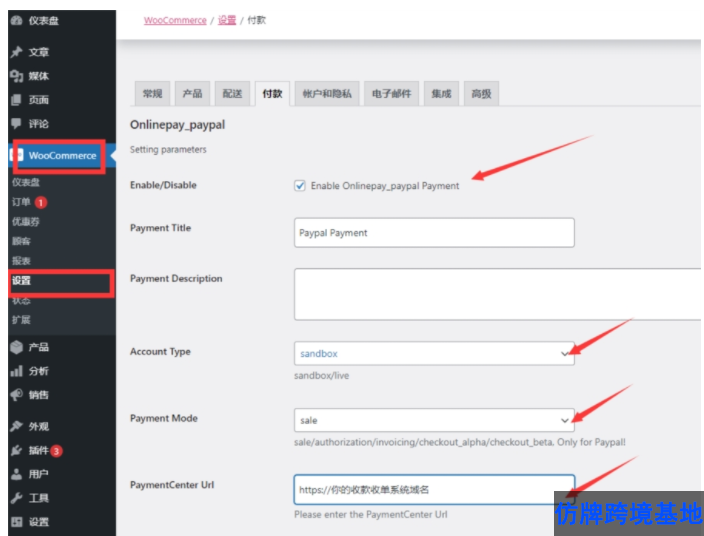The height and width of the screenshot is (536, 704).
Task: Click the Onlinepay_paypal section heading
Action: pyautogui.click(x=177, y=125)
